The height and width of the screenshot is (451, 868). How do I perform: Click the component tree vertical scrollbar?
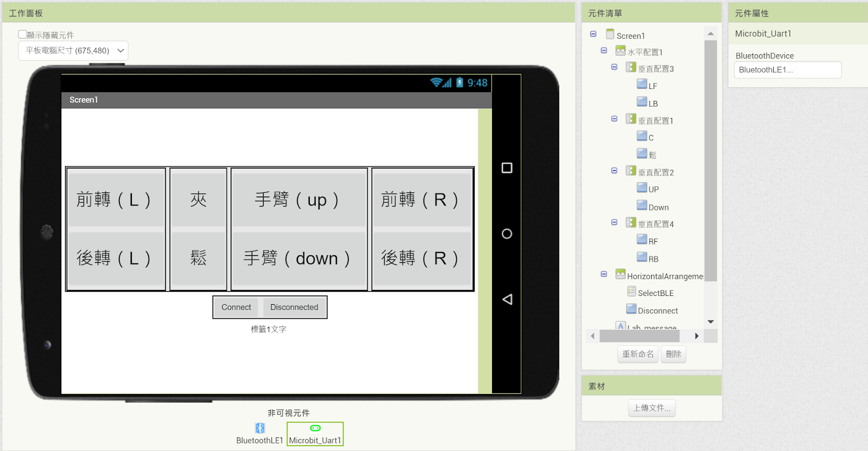pos(711,160)
